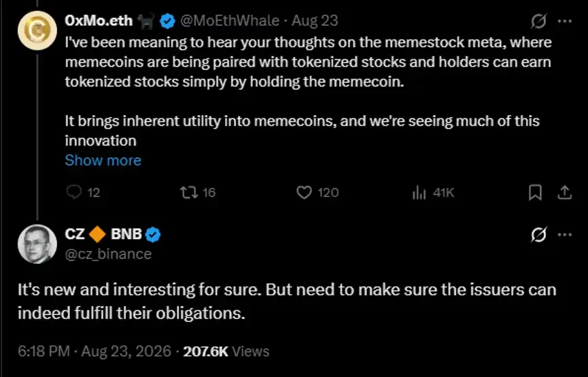Click Grok icon on 0xMo.eth's tweet
The image size is (588, 377).
pos(538,21)
